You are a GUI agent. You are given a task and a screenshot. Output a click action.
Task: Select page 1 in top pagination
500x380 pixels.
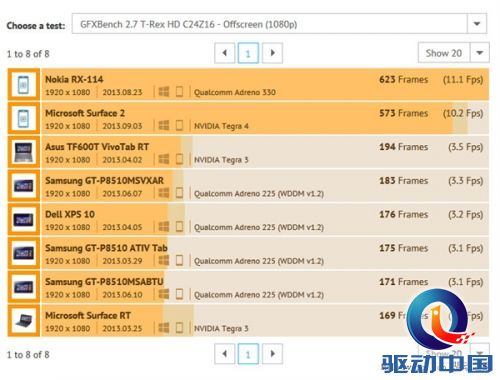(x=248, y=53)
